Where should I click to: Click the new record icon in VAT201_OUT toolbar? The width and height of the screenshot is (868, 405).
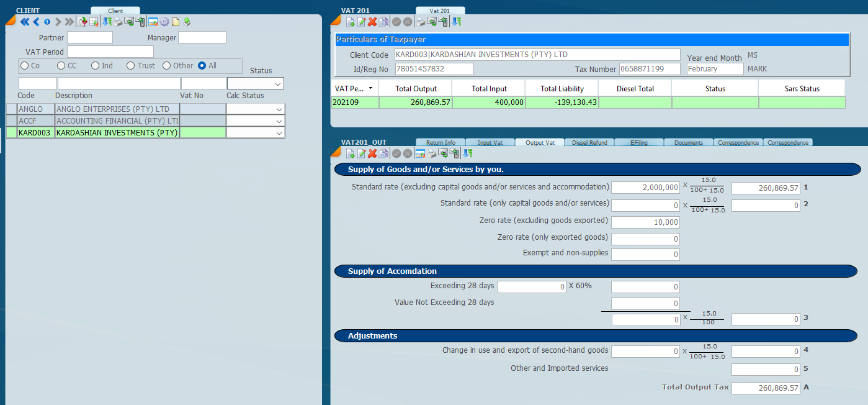tap(350, 153)
